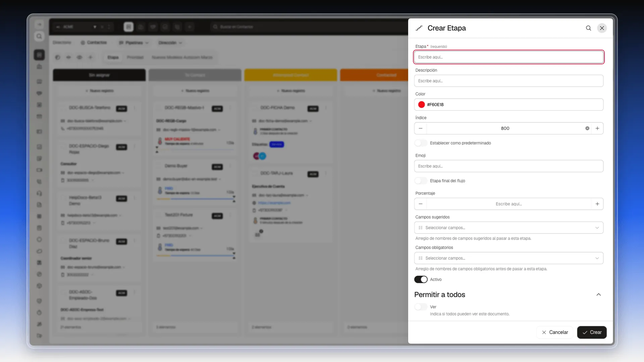Toggle Establecer como predeterminado switch
The width and height of the screenshot is (644, 362).
pyautogui.click(x=421, y=143)
